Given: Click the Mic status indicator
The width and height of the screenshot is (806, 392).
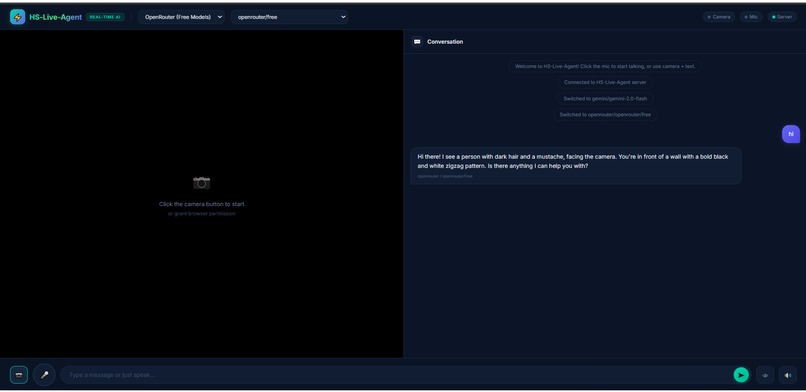Looking at the screenshot, I should click(751, 17).
